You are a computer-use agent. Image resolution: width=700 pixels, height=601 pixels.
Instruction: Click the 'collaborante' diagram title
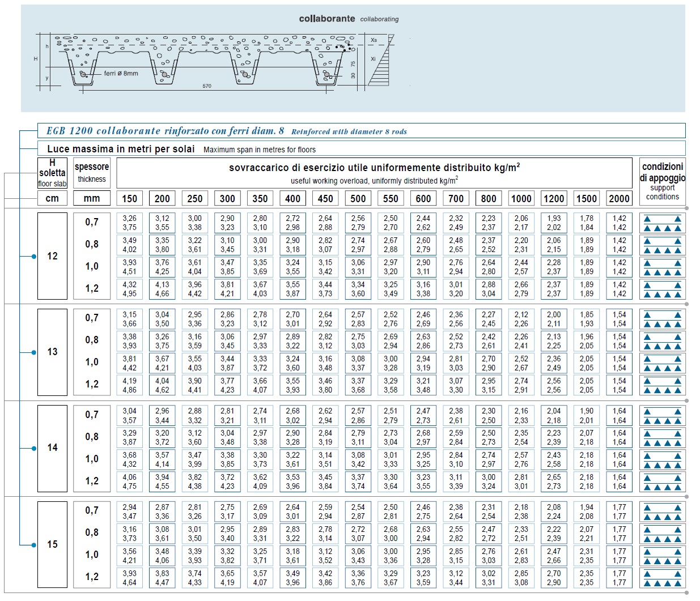coord(327,19)
